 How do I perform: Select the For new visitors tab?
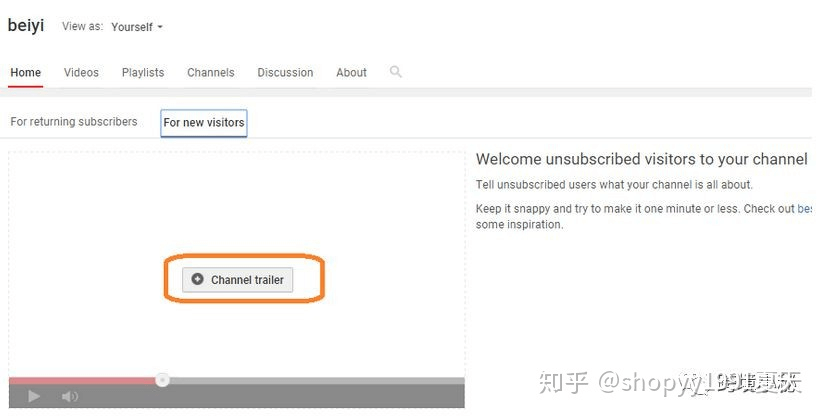204,123
